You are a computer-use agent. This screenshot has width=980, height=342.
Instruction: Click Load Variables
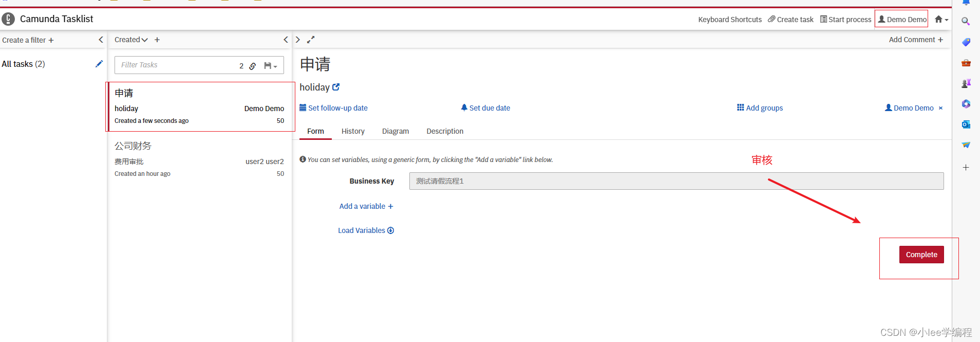366,230
